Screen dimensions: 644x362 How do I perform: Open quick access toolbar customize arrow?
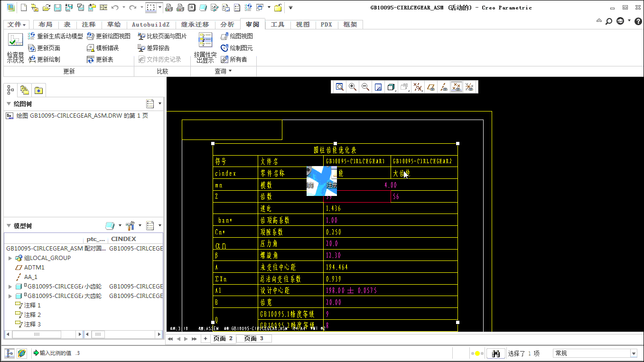point(290,8)
